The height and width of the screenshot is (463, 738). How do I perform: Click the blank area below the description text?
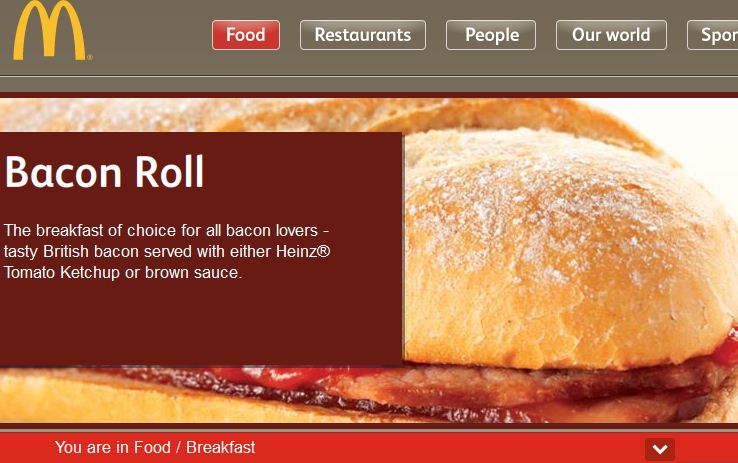pos(201,325)
